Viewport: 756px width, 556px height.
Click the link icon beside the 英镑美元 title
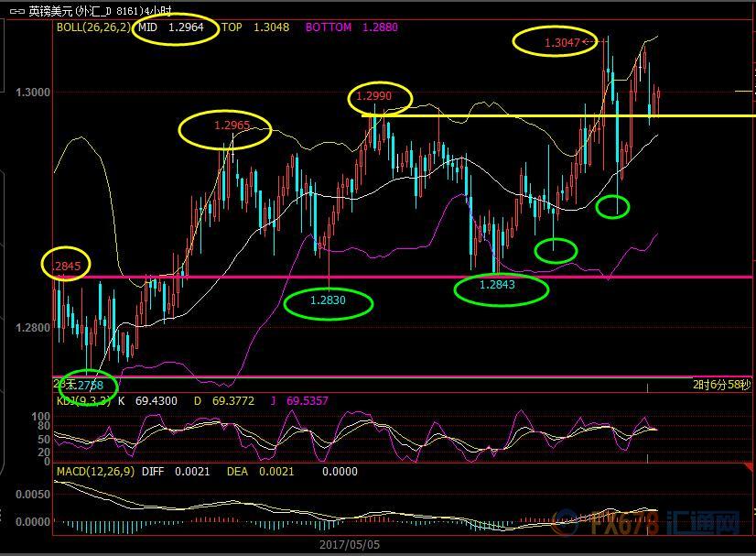point(15,11)
